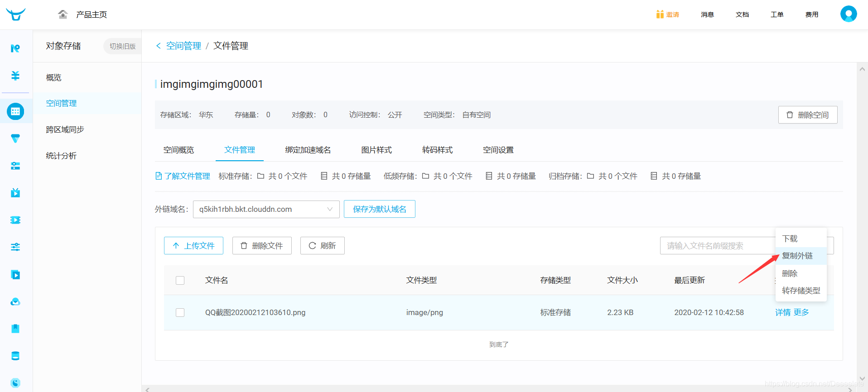
Task: Open 消息 in the top bar
Action: 707,14
